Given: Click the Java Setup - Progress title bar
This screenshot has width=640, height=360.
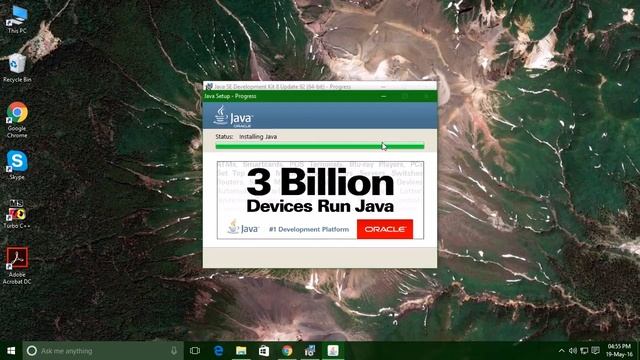Looking at the screenshot, I should click(x=320, y=96).
